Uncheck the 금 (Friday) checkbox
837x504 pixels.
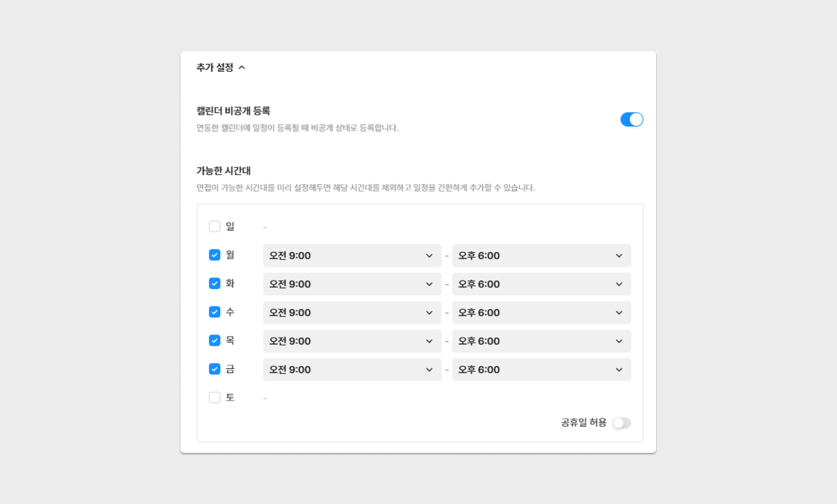(x=215, y=369)
